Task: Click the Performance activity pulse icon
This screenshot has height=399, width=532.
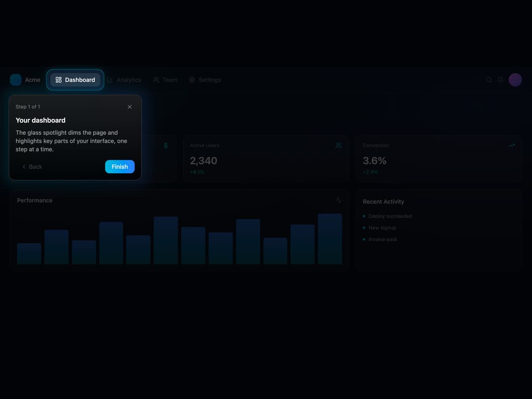Action: point(338,200)
